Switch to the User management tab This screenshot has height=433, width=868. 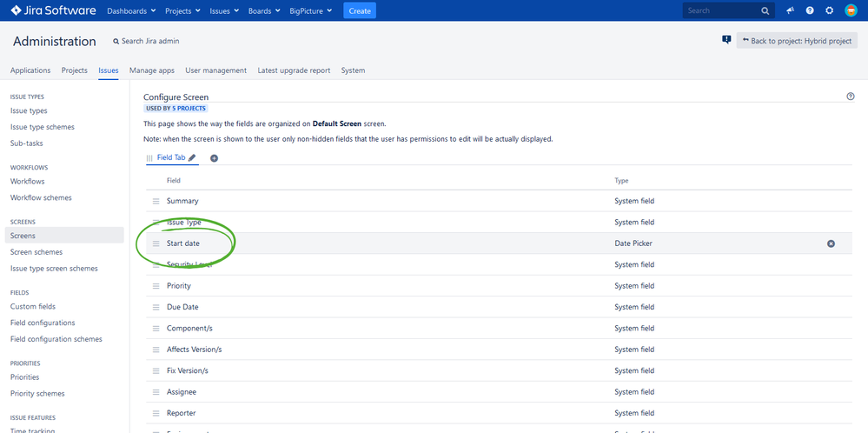pos(215,70)
